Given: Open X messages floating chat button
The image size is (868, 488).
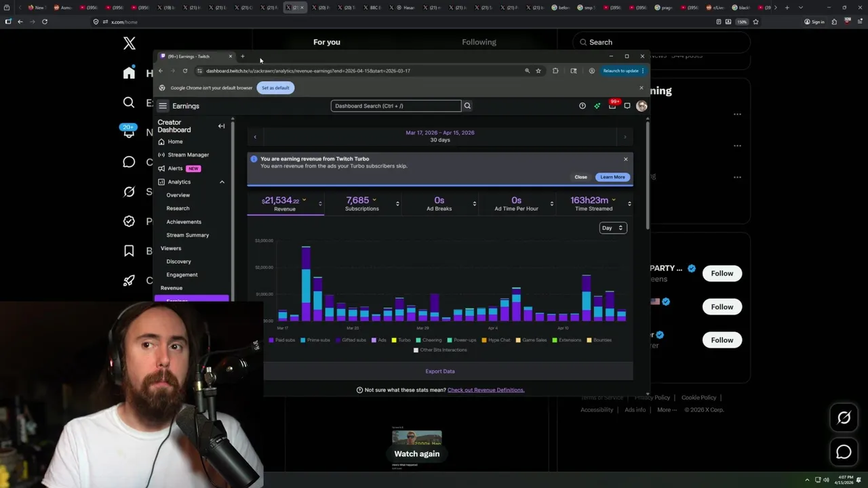Looking at the screenshot, I should click(x=844, y=451).
